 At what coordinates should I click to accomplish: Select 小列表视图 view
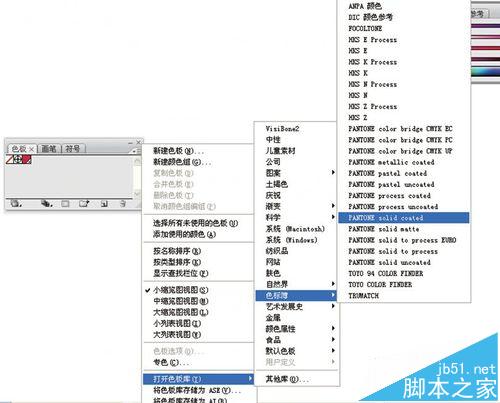pyautogui.click(x=177, y=323)
